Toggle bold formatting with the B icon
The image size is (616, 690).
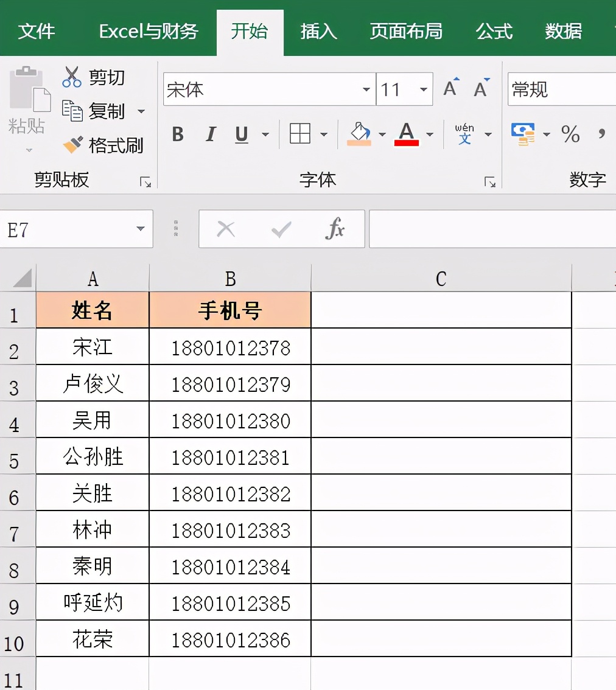coord(177,135)
